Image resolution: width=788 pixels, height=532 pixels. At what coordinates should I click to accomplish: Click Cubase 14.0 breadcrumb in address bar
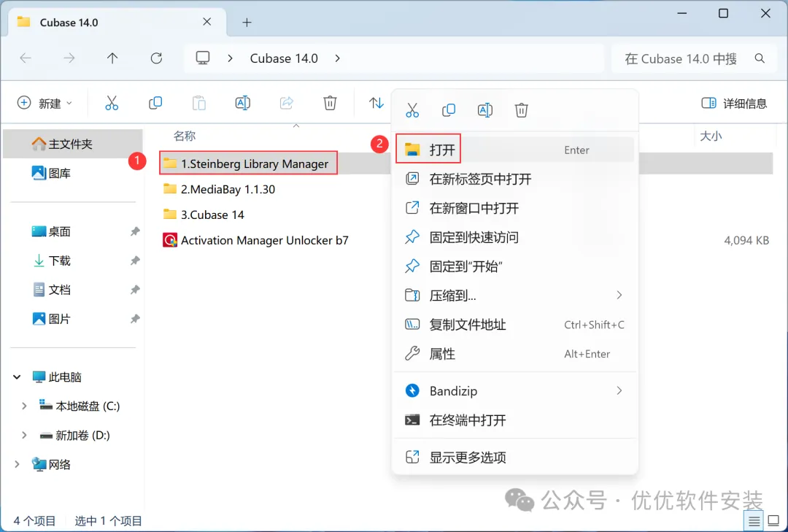pyautogui.click(x=284, y=58)
